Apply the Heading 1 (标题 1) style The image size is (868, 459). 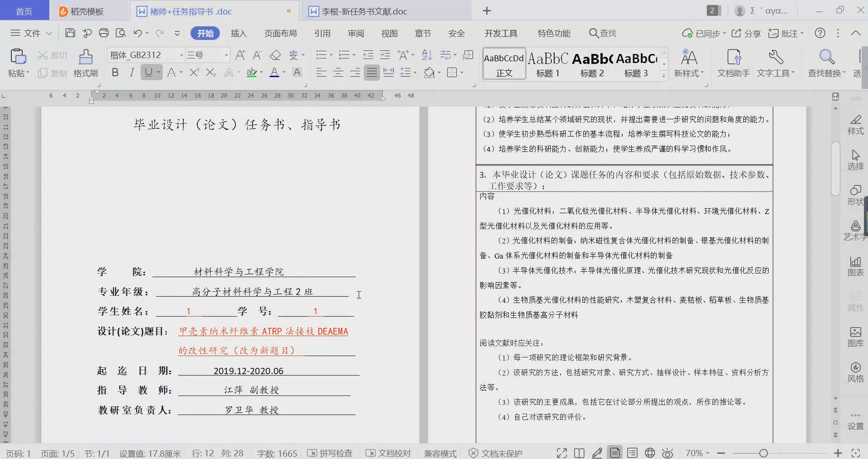(x=548, y=63)
